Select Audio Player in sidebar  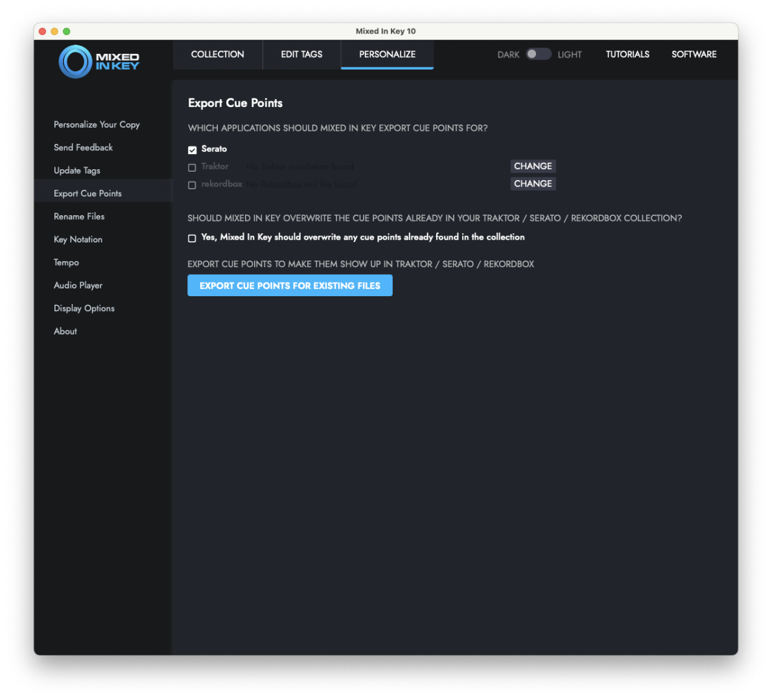(x=78, y=286)
